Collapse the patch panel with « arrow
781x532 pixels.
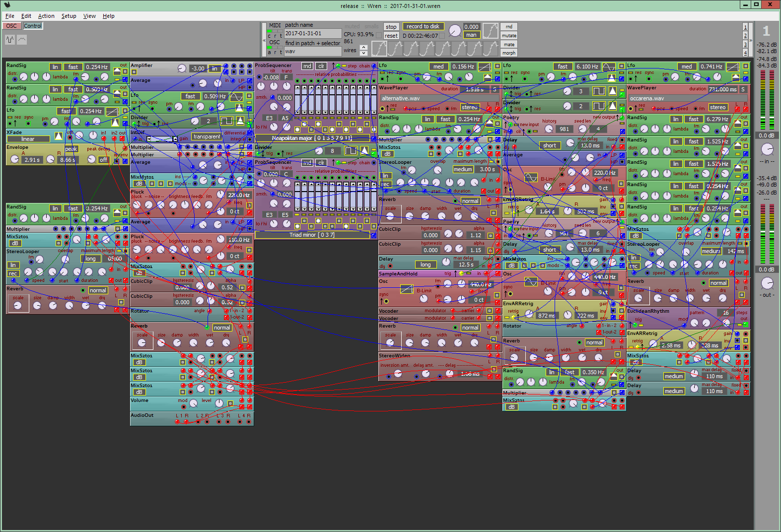pos(264,40)
